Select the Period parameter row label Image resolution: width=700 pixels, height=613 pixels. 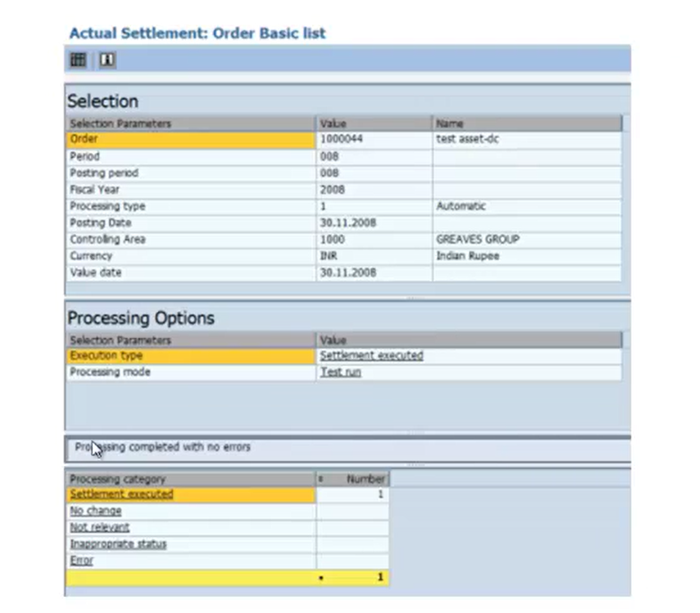point(85,156)
